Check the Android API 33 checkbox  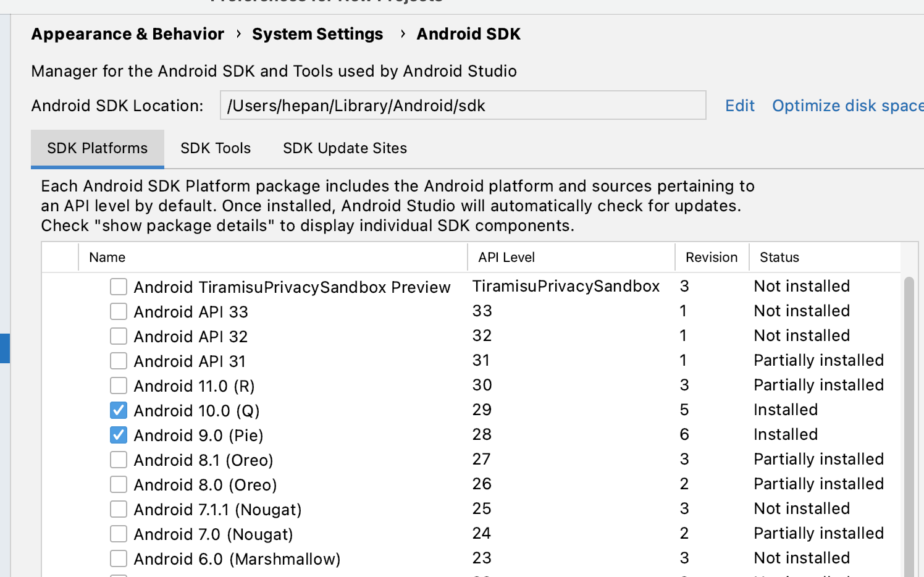point(119,311)
